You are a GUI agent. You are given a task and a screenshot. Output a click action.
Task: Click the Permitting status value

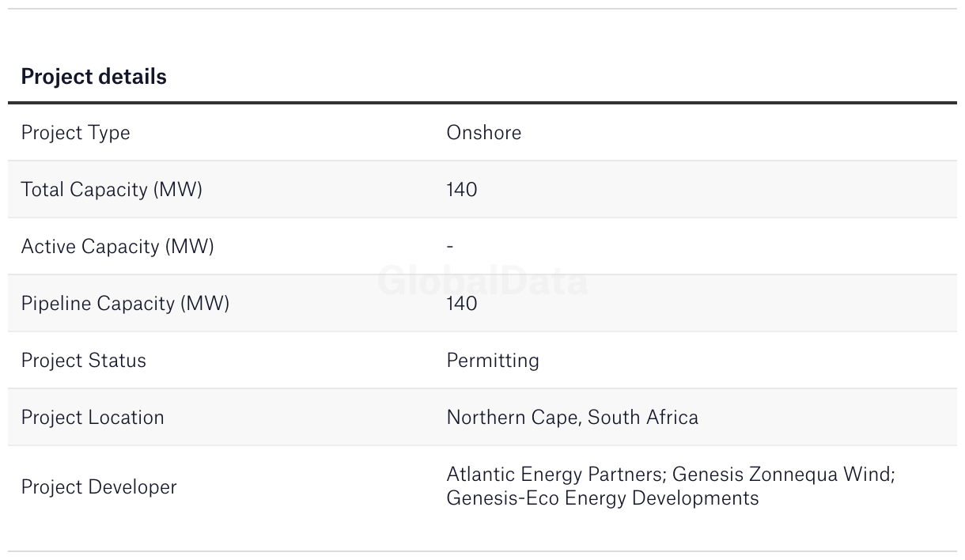[x=493, y=361]
